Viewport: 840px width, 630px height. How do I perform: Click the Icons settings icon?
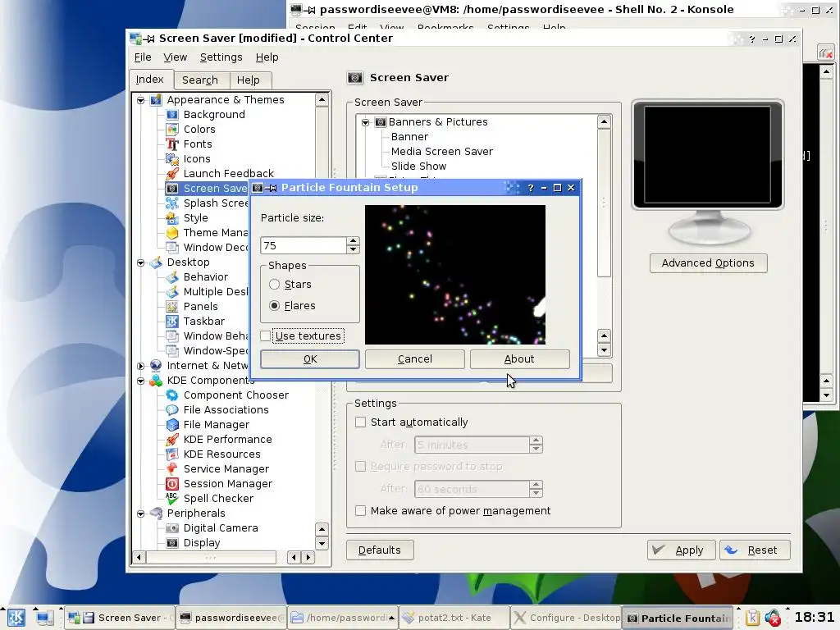tap(172, 159)
